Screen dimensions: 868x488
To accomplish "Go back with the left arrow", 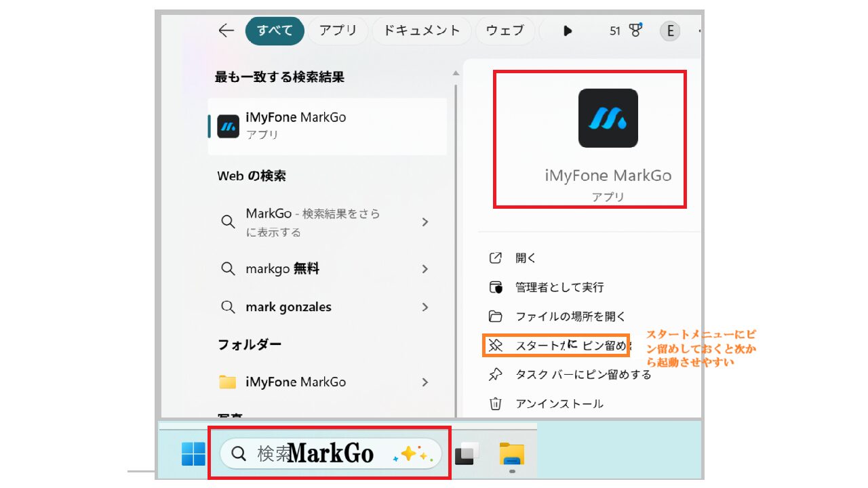I will pos(226,30).
